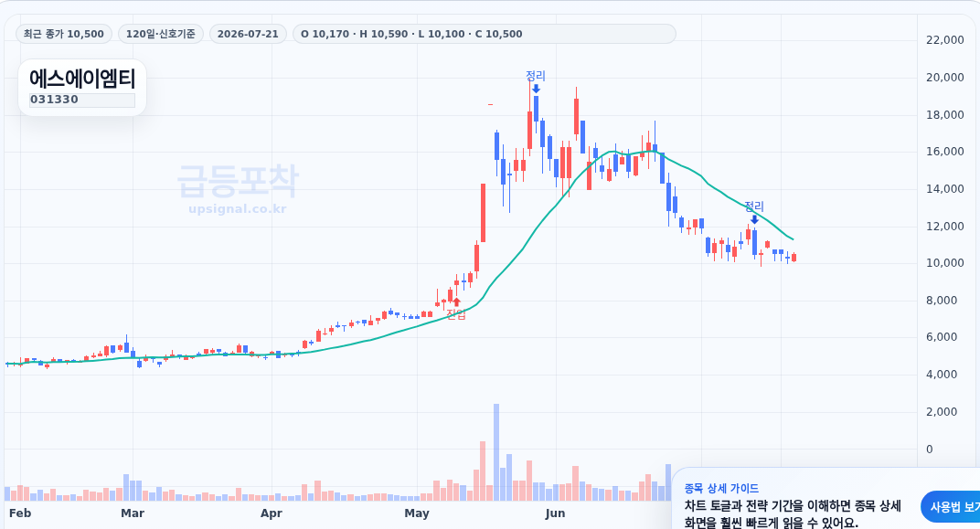980x529 pixels.
Task: Click the stock code 031330
Action: click(x=82, y=100)
